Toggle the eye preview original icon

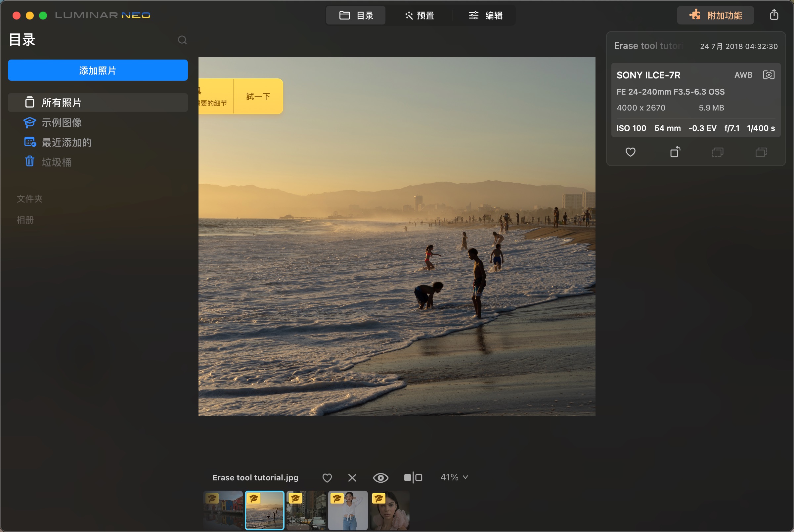(380, 478)
